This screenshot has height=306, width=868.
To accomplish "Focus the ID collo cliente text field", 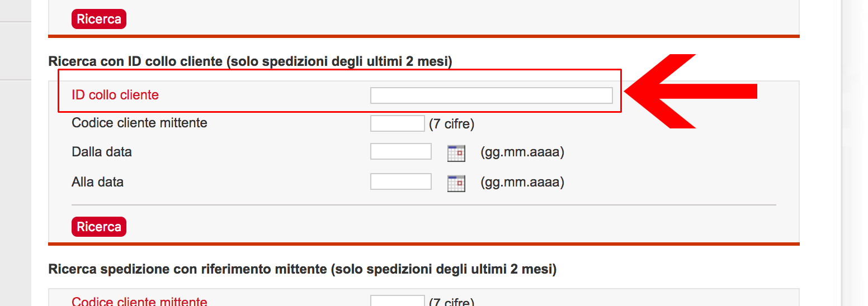I will (491, 95).
